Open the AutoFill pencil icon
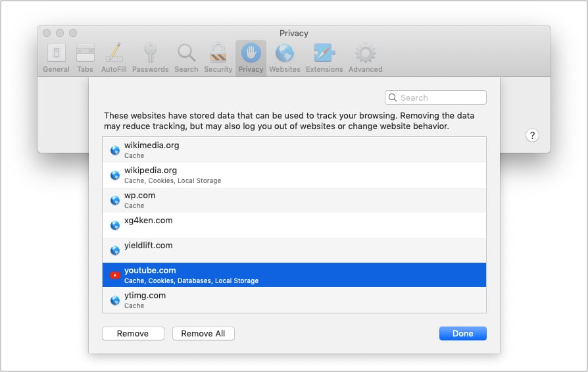This screenshot has height=372, width=588. (114, 53)
